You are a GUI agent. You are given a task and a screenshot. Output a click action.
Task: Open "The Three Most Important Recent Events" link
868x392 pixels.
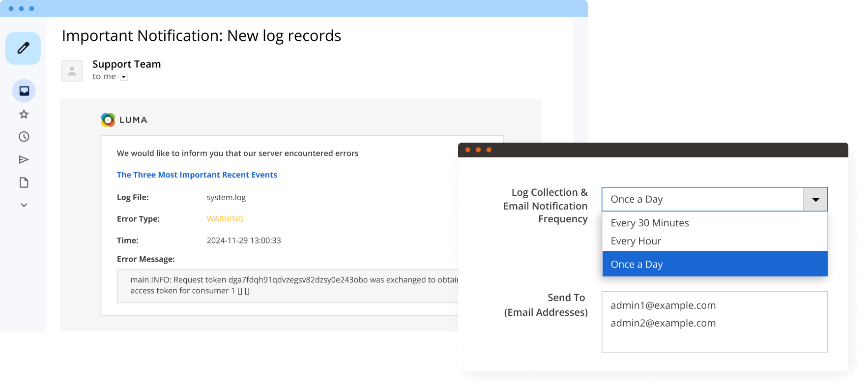click(x=197, y=175)
